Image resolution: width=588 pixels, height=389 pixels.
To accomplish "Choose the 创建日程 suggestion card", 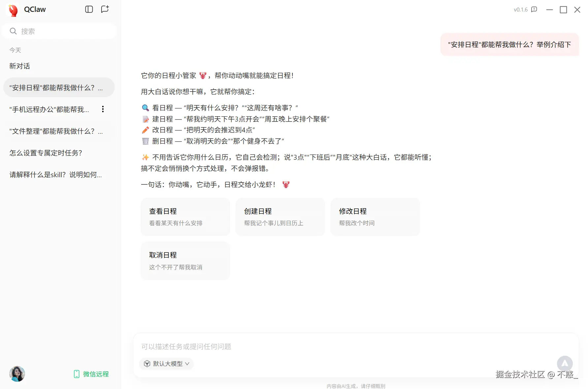I will pyautogui.click(x=280, y=217).
